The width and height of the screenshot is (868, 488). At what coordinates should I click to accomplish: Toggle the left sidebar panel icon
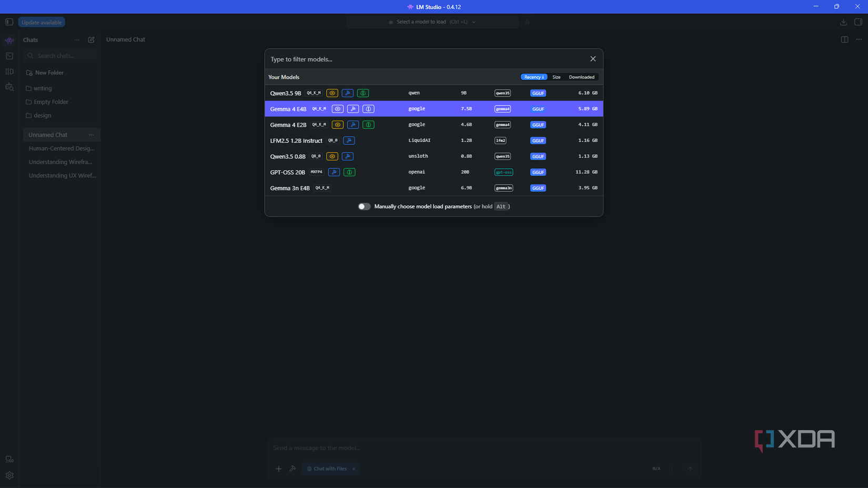tap(9, 22)
